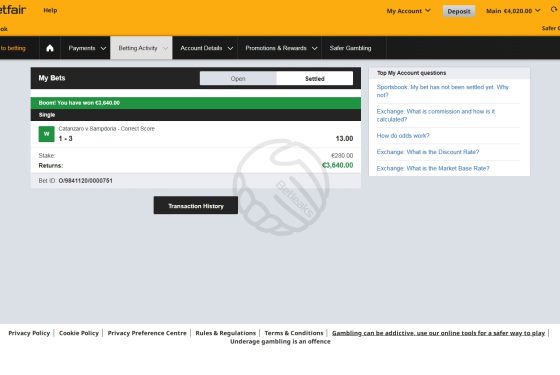Click the Catanzaro v Sampdoria match text
560x375 pixels.
coord(107,129)
